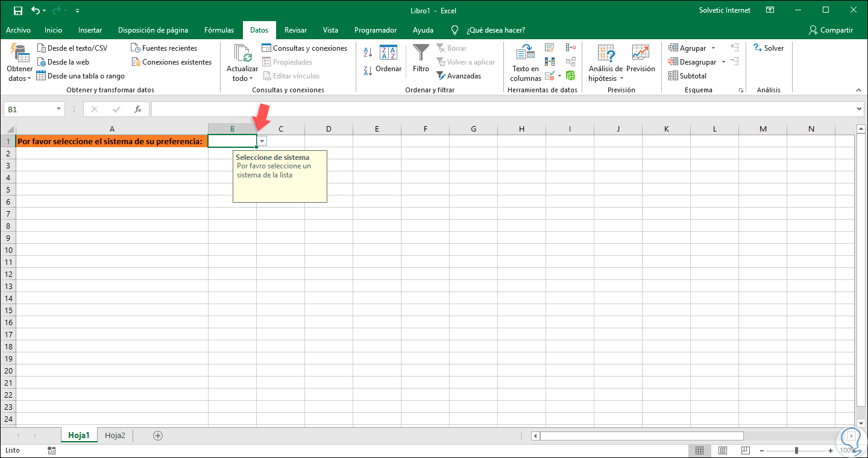Sort ascending A to Z
Viewport: 868px width, 458px height.
[368, 53]
